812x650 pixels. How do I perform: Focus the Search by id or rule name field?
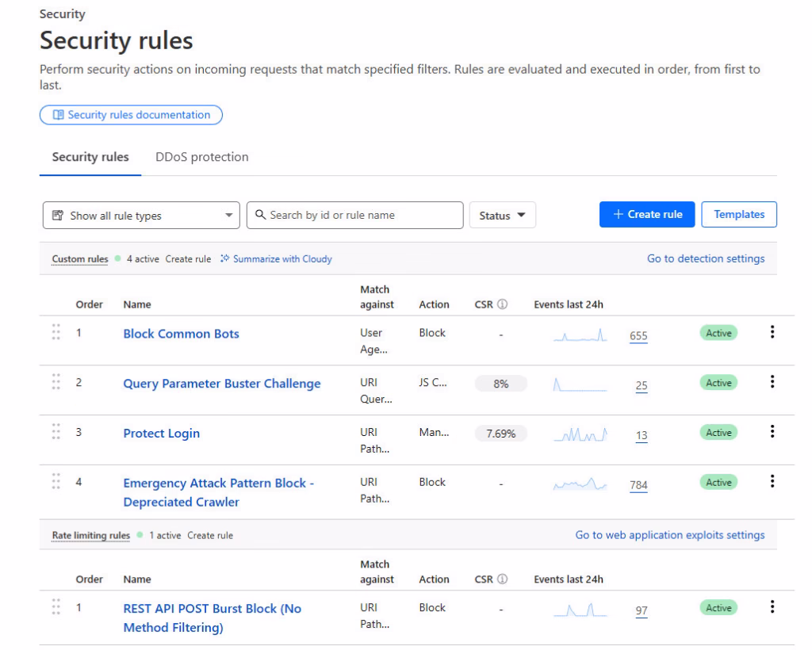pos(354,216)
